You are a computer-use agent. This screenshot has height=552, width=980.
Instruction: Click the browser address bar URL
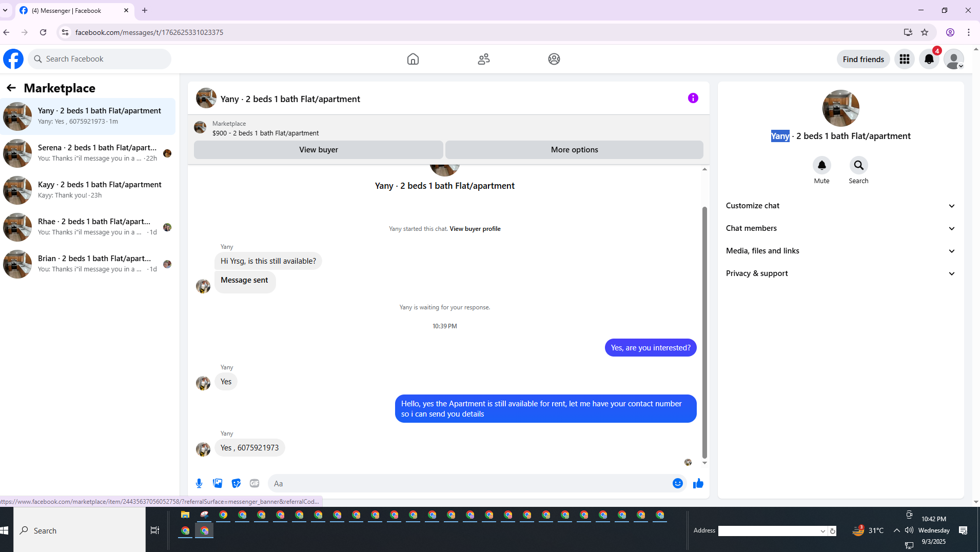(149, 32)
